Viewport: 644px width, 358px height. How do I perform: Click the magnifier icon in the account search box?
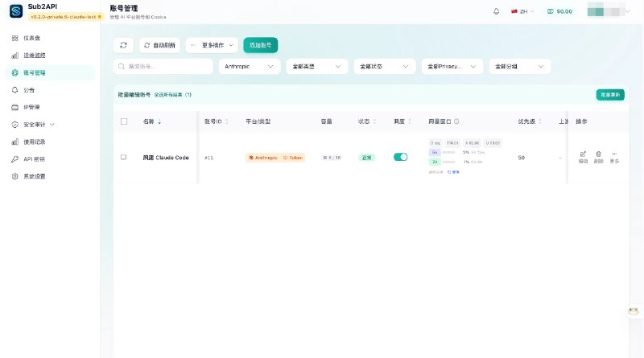coord(122,67)
